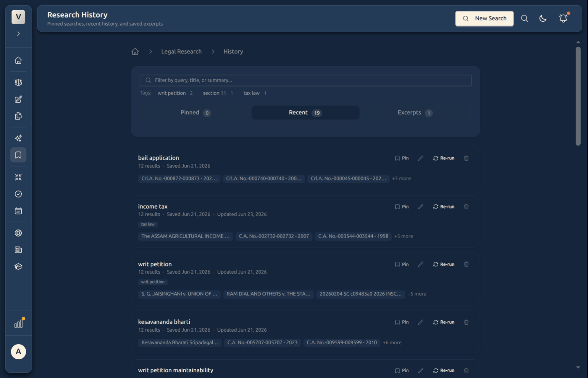Screen dimensions: 588x378
Task: Click the home icon in the breadcrumb
Action: [x=135, y=51]
